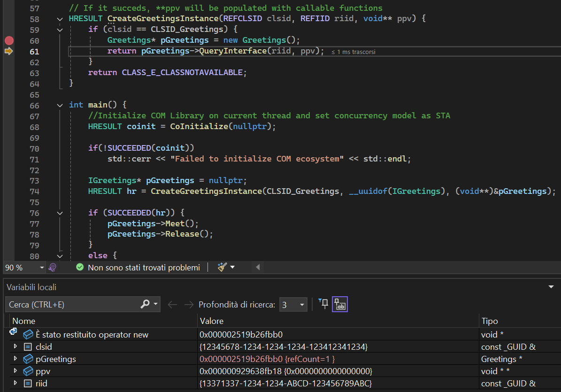Open the code cleanup dropdown arrow
Viewport: 561px width, 392px height.
tap(232, 267)
